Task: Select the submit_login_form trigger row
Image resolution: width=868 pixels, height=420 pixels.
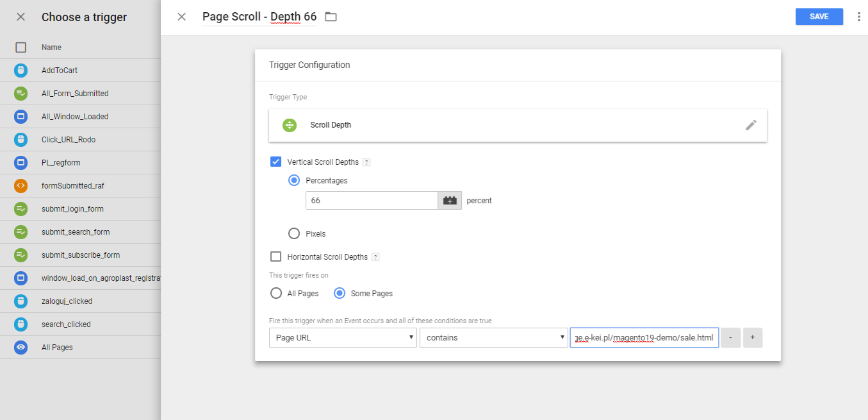Action: (72, 209)
